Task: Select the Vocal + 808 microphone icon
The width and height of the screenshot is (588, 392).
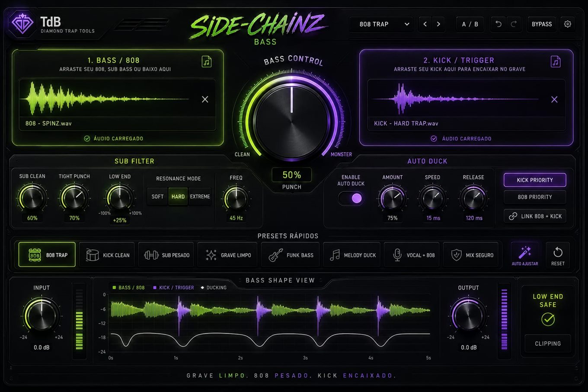Action: click(397, 255)
